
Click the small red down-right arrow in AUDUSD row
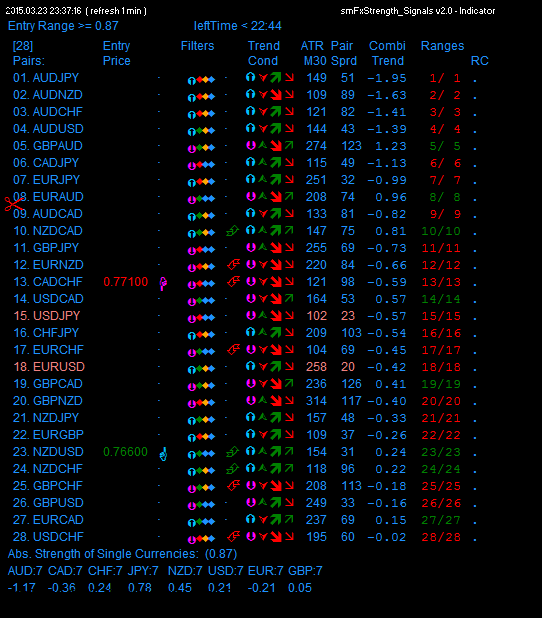click(289, 128)
